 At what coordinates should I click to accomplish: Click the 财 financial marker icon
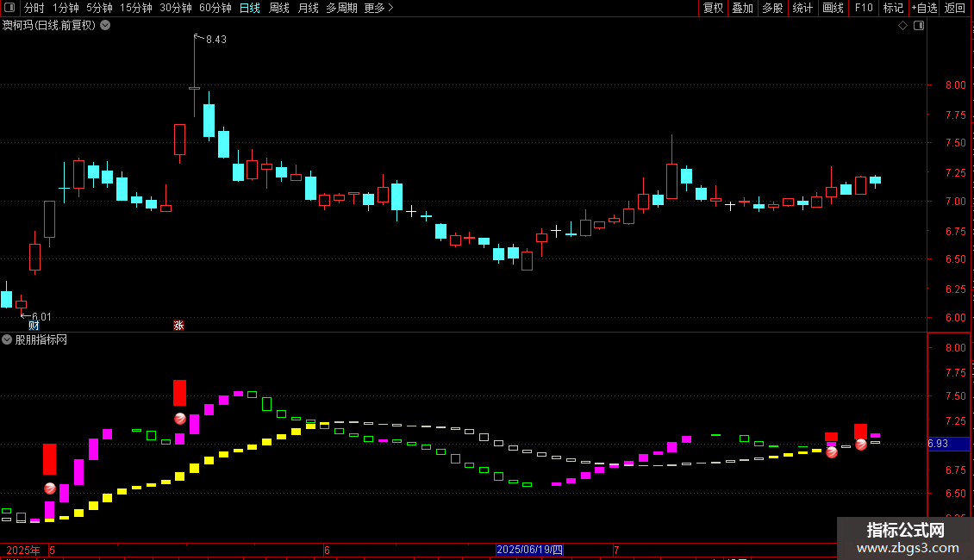[34, 326]
